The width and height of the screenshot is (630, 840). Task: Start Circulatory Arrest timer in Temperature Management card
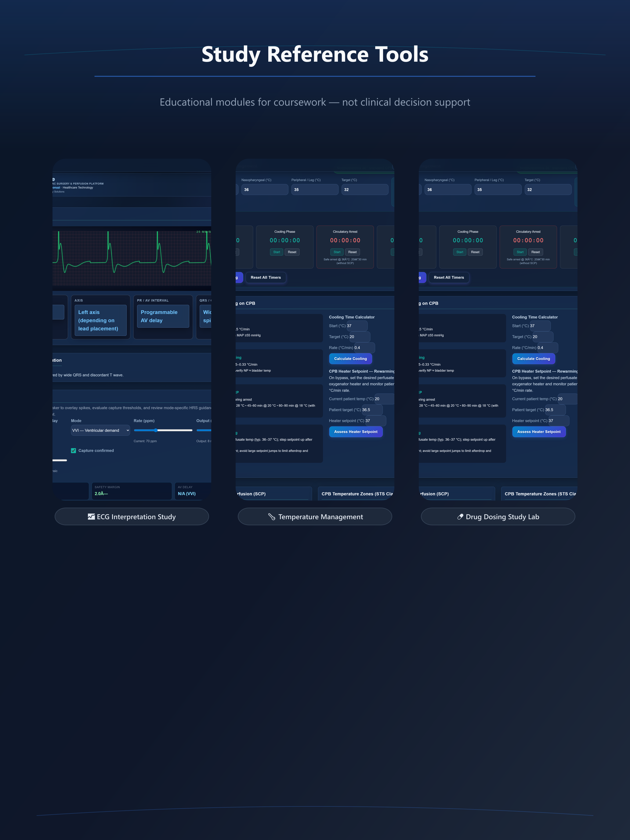tap(337, 252)
